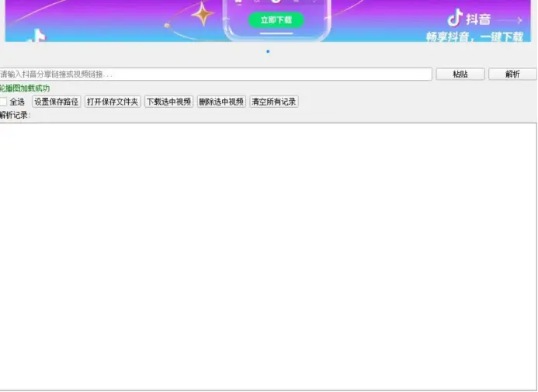Click 打开保存文件夹 button
Screen dimensions: 538x392
click(x=113, y=102)
